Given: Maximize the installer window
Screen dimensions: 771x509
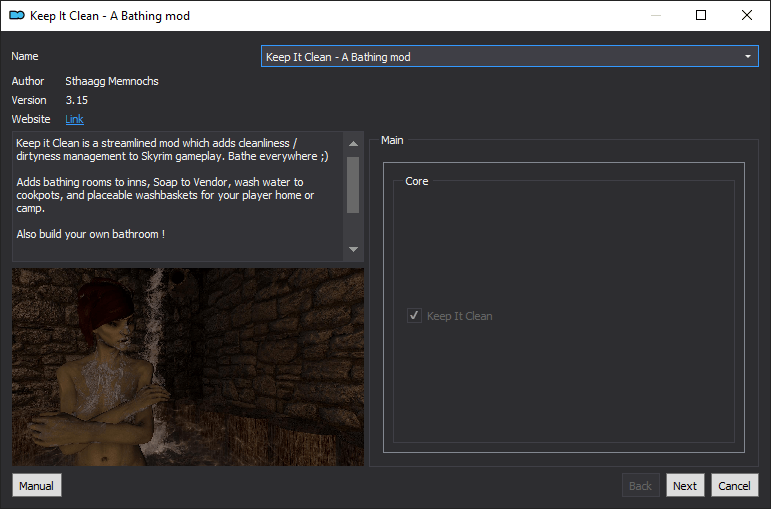Looking at the screenshot, I should (x=701, y=15).
